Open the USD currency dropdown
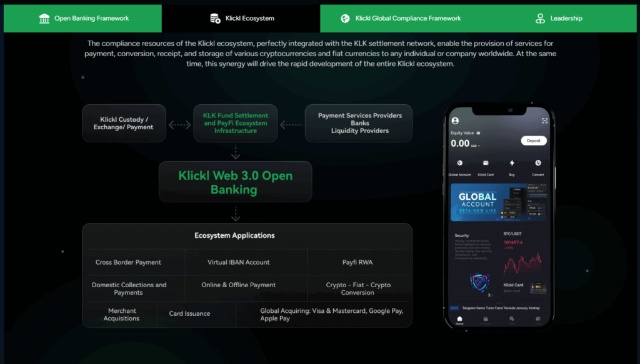Viewport: 640px width, 364px height. coord(476,145)
